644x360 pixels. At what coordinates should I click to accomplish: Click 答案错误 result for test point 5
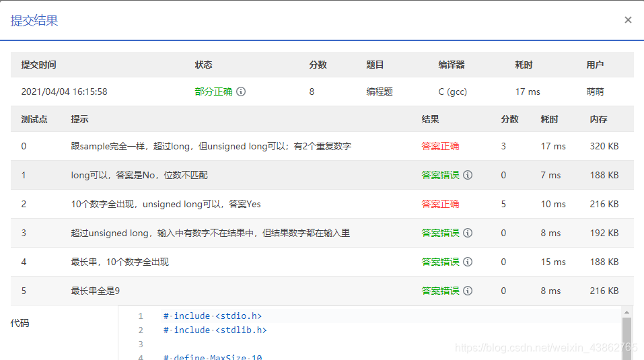440,291
